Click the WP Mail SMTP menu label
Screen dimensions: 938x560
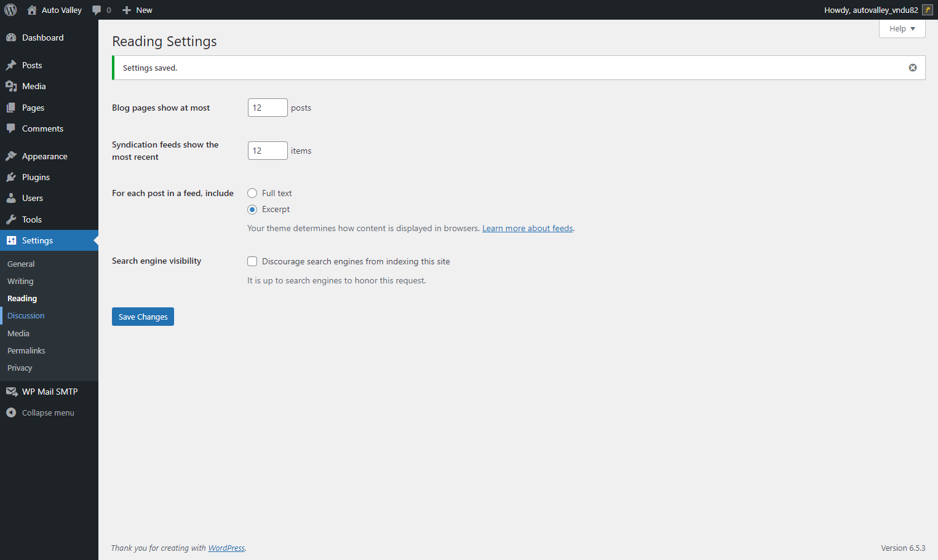(x=50, y=392)
